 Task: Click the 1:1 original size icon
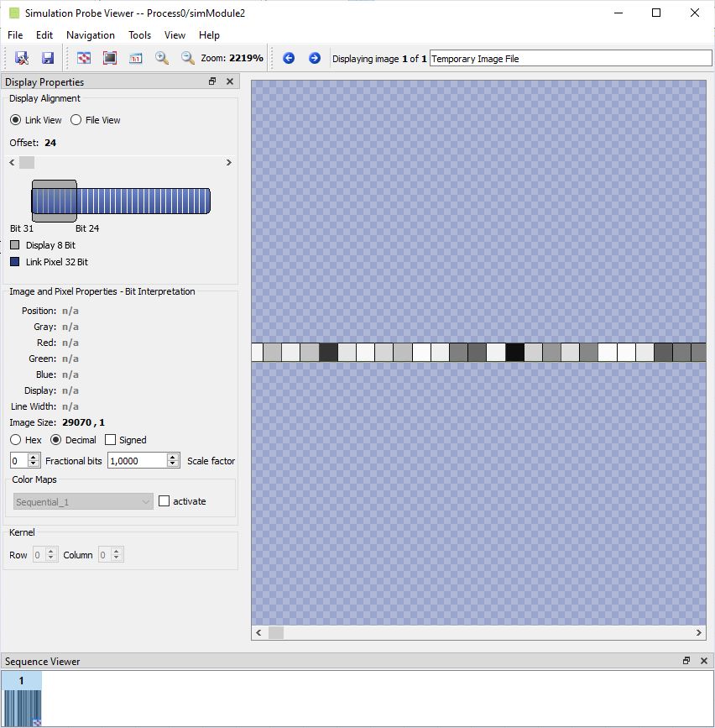(135, 58)
